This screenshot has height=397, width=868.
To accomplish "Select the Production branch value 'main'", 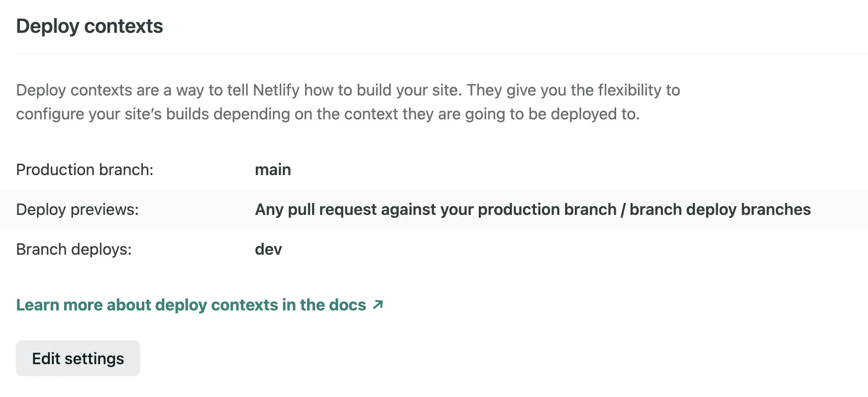I will tap(273, 169).
